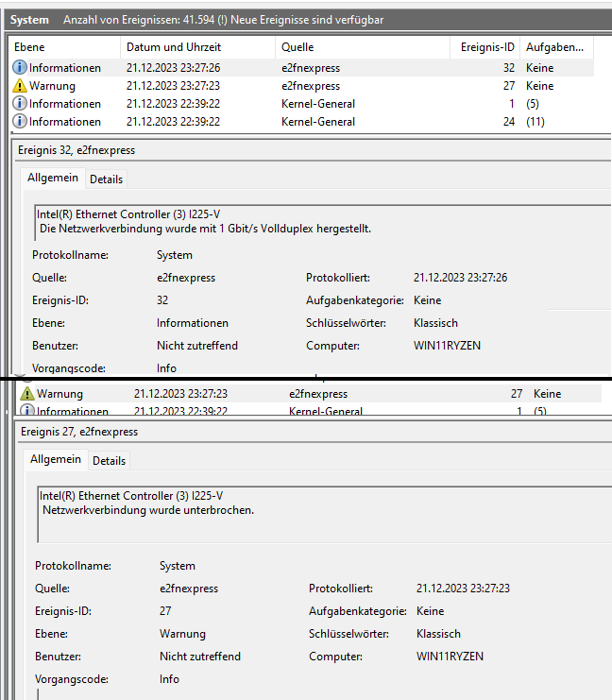Click the Aufgaben... column header
612x700 pixels.
pyautogui.click(x=556, y=47)
